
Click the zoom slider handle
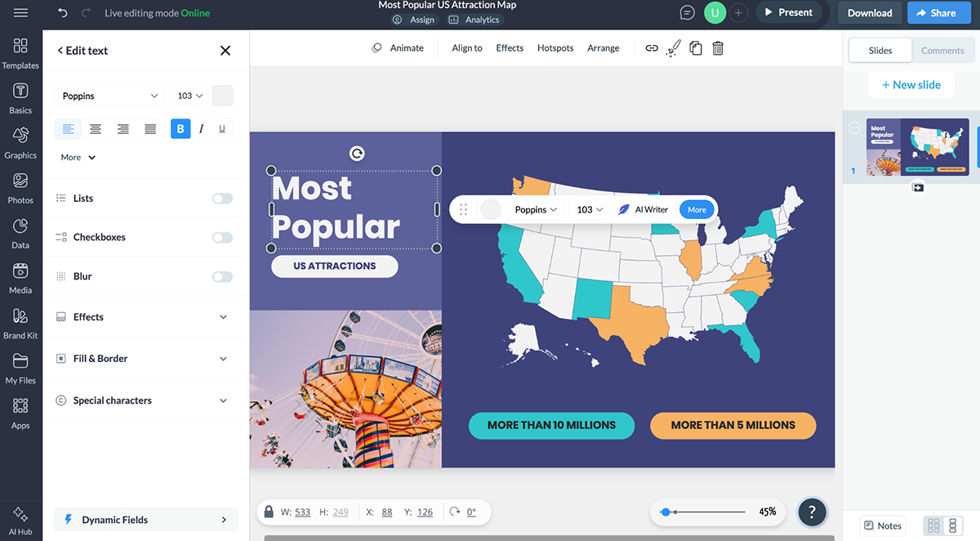click(666, 512)
